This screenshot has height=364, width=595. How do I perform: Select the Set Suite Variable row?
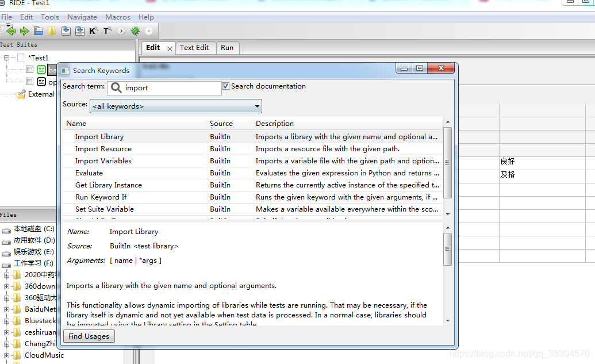[253, 209]
